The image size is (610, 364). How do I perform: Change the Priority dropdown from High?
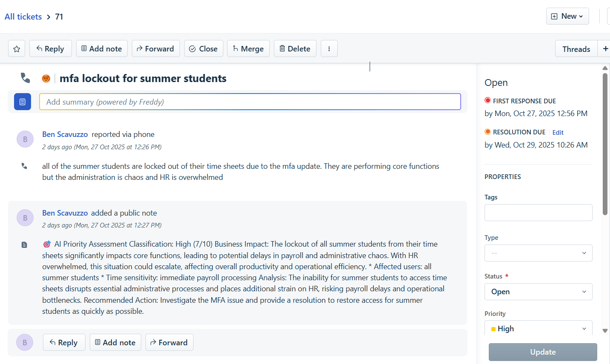538,329
